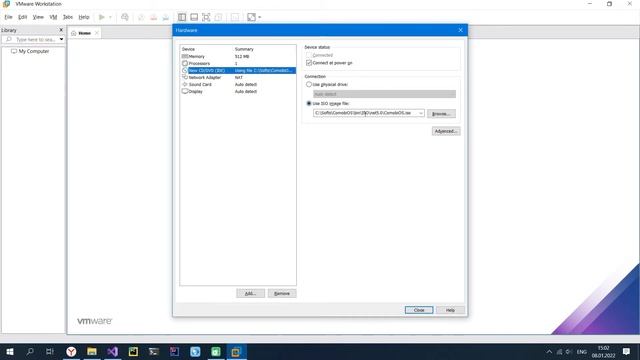Click the Summary column header
This screenshot has width=640, height=360.
tap(244, 49)
